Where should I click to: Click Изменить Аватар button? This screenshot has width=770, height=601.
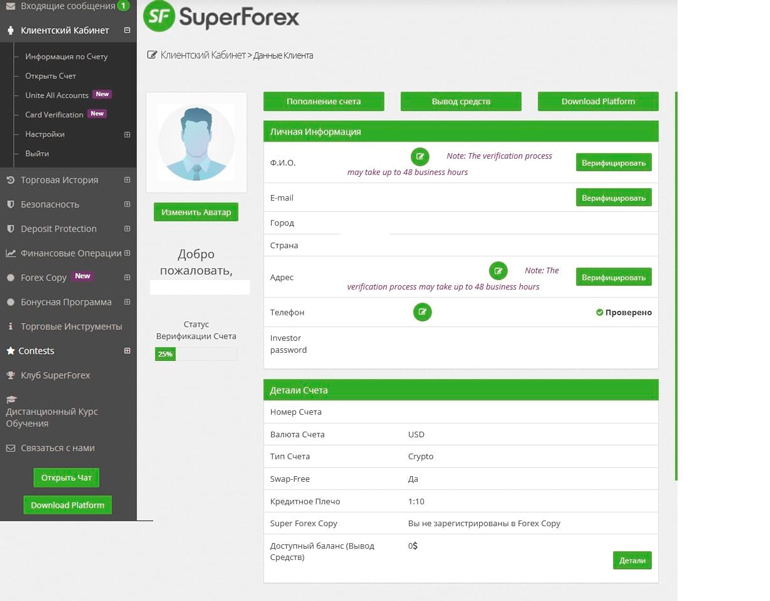(196, 212)
